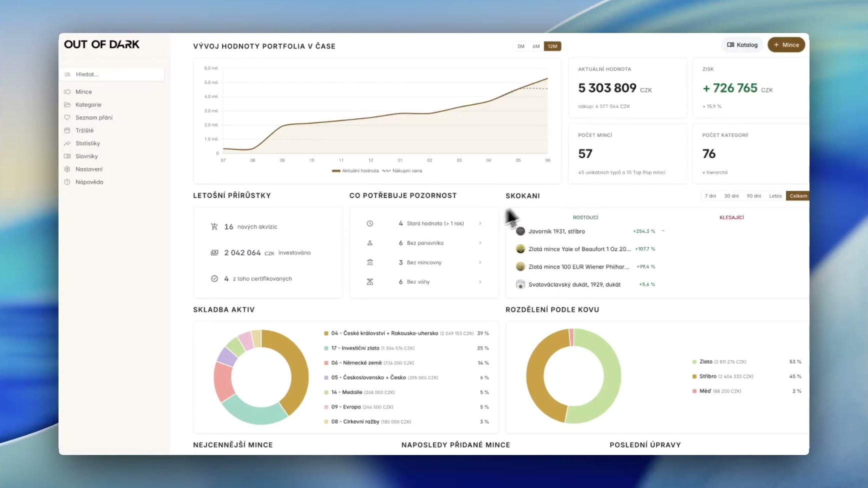Open the Mince sidebar icon
This screenshot has height=488, width=868.
tap(67, 92)
